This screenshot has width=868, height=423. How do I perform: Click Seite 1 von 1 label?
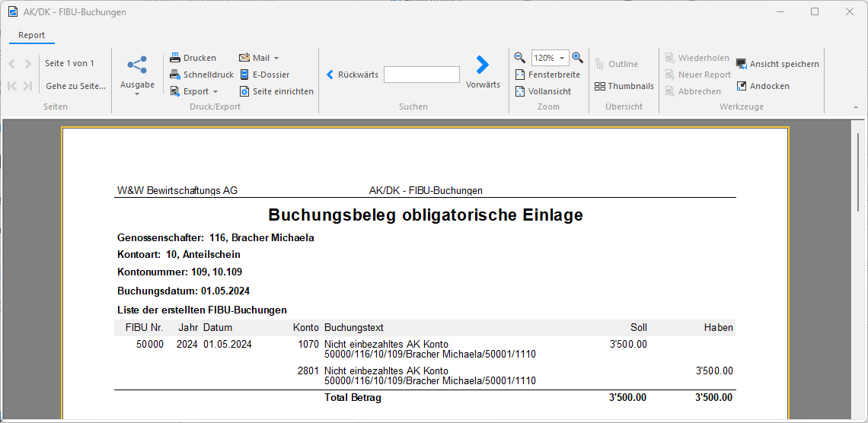pos(70,63)
